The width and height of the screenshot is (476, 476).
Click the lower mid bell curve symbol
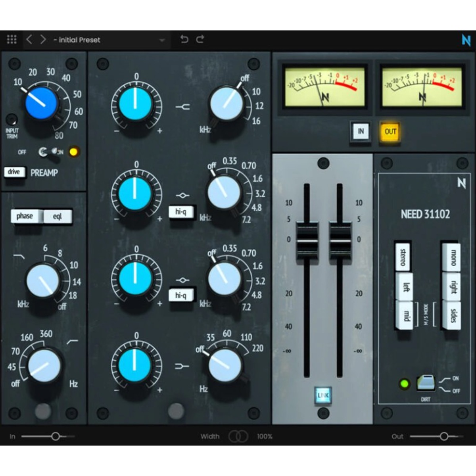click(182, 280)
